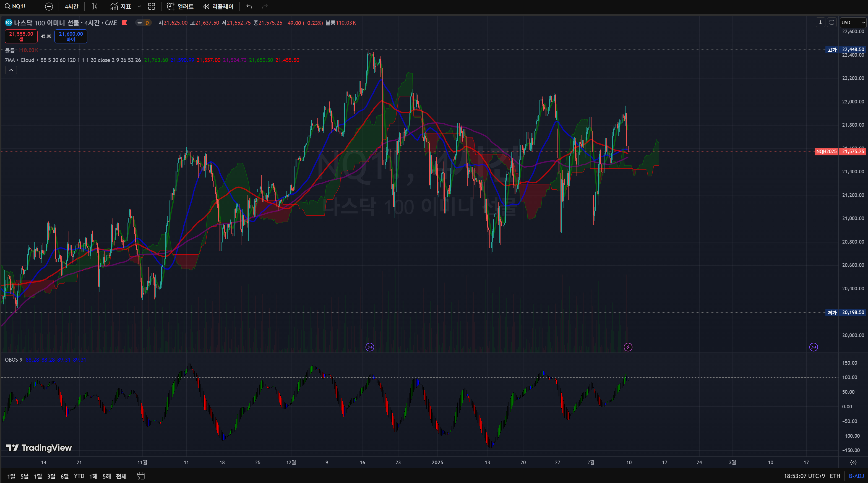The image size is (868, 483).
Task: Open the go-to-date calendar icon
Action: click(x=140, y=476)
